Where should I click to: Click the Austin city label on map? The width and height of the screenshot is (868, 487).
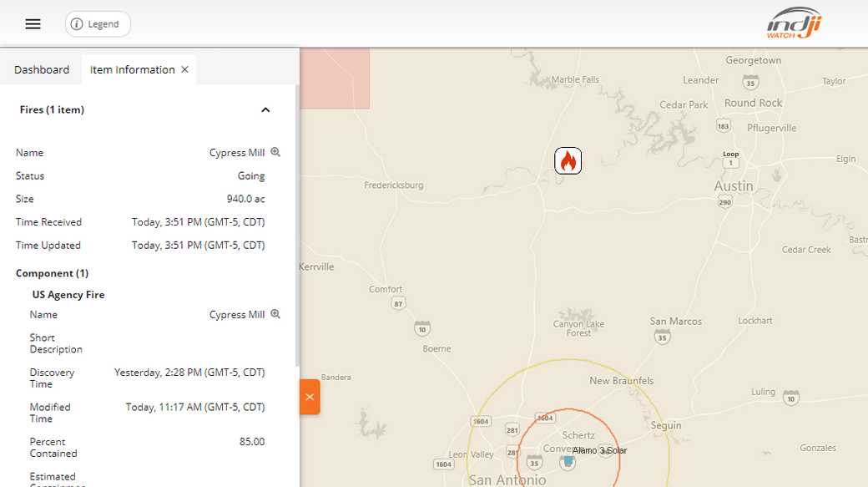coord(734,186)
